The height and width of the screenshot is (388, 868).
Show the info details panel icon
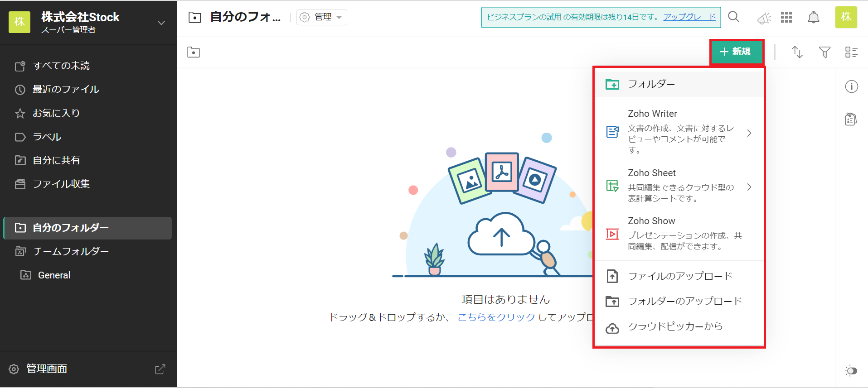851,86
